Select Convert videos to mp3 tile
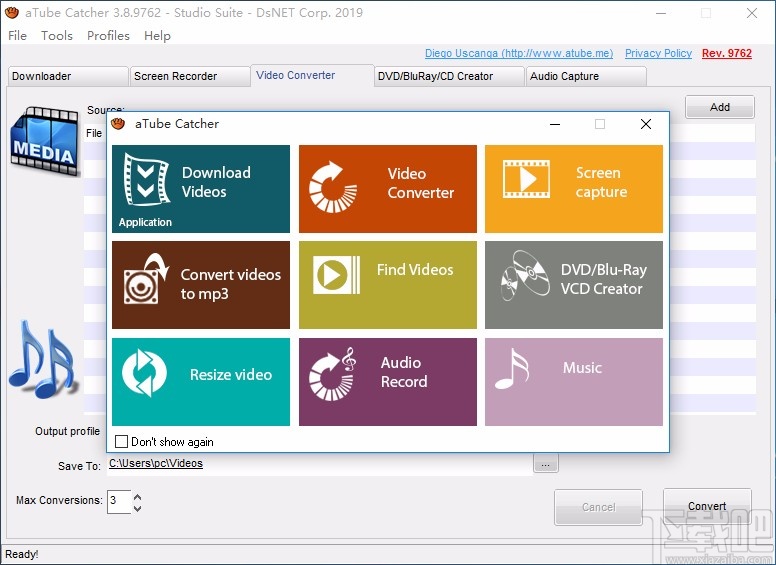776x565 pixels. tap(200, 285)
